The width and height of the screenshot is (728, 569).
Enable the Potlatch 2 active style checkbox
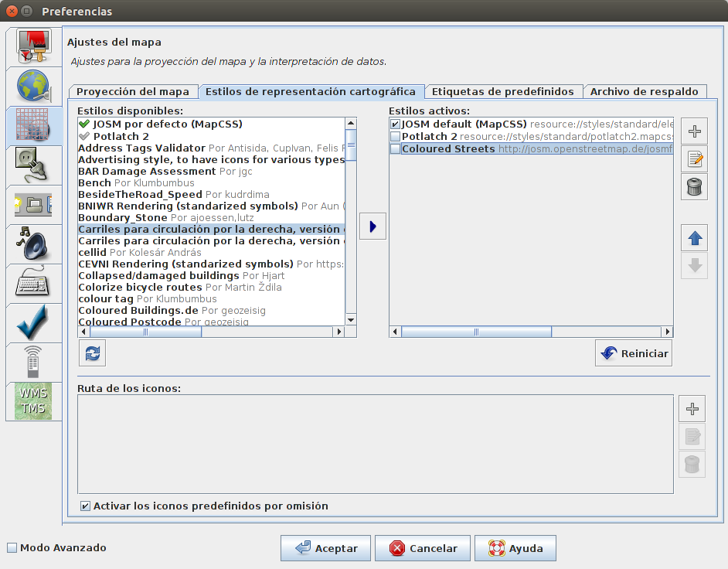[396, 136]
